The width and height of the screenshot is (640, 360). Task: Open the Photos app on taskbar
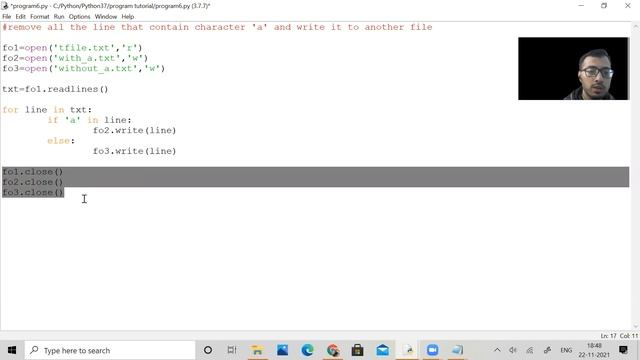point(282,350)
